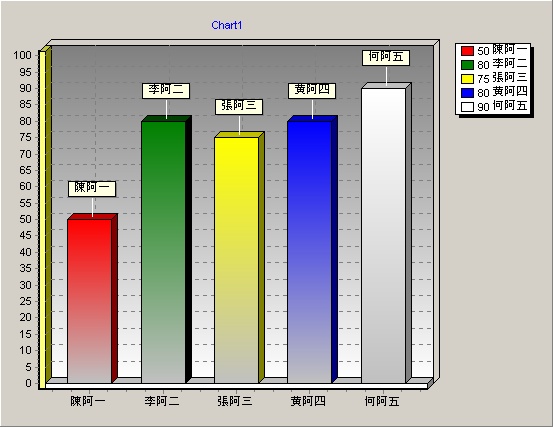Click y-axis value 65
Screen dimensions: 553x427
[25, 170]
